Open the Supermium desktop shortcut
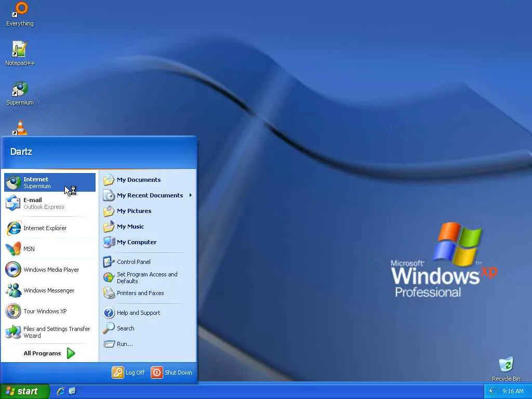 pyautogui.click(x=20, y=93)
